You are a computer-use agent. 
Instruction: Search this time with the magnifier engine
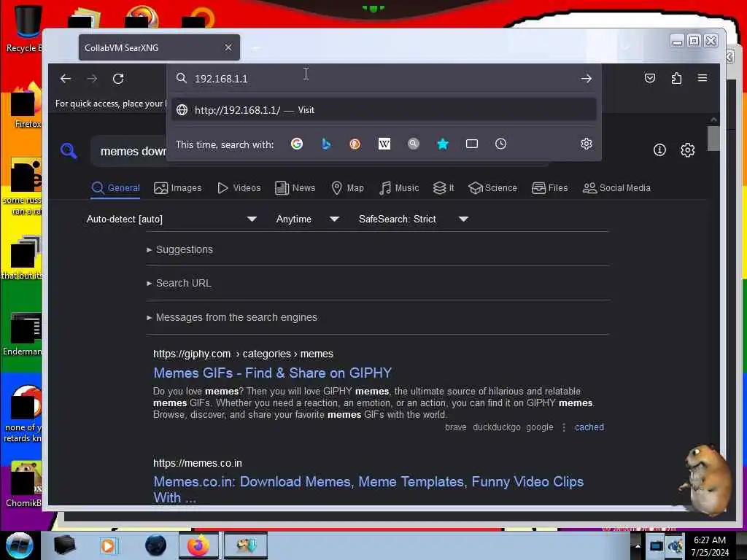coord(414,144)
